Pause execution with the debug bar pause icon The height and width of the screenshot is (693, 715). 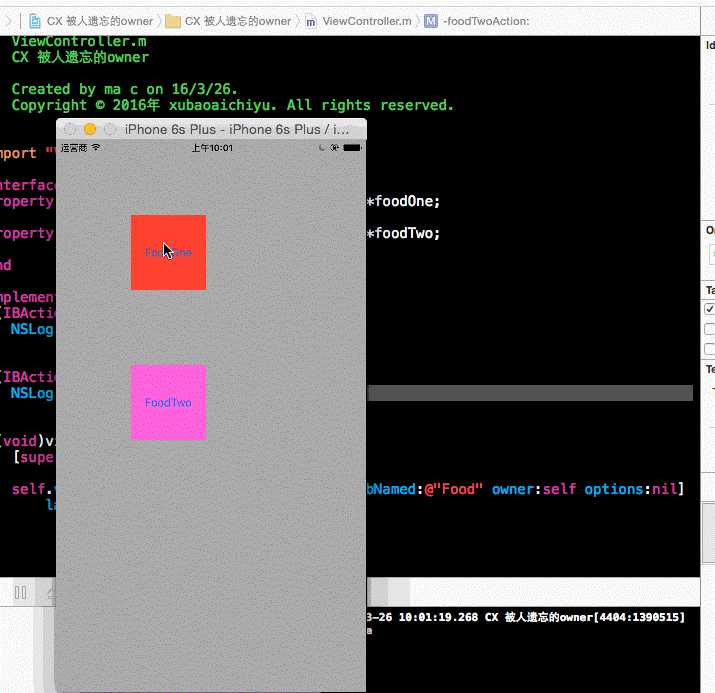point(21,592)
